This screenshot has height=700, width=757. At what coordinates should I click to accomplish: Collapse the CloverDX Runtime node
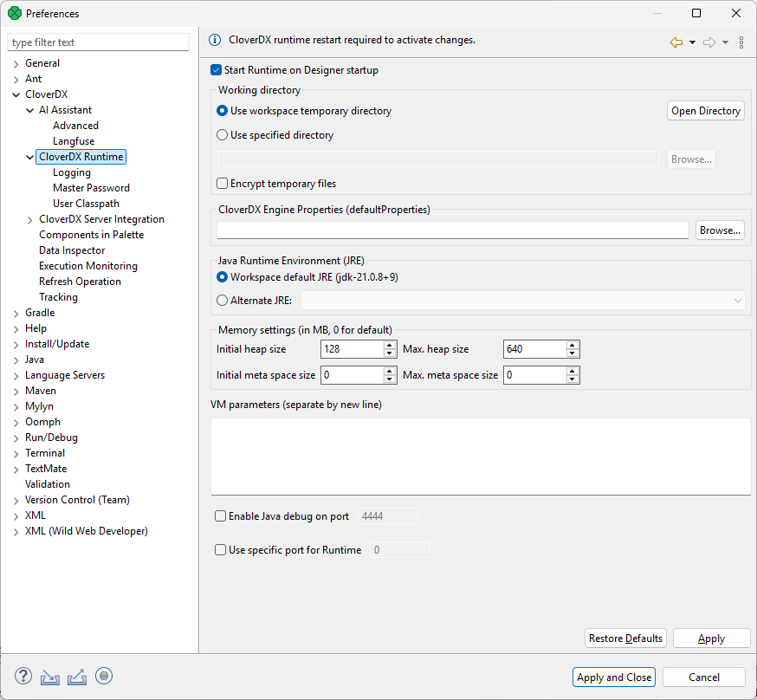(30, 158)
